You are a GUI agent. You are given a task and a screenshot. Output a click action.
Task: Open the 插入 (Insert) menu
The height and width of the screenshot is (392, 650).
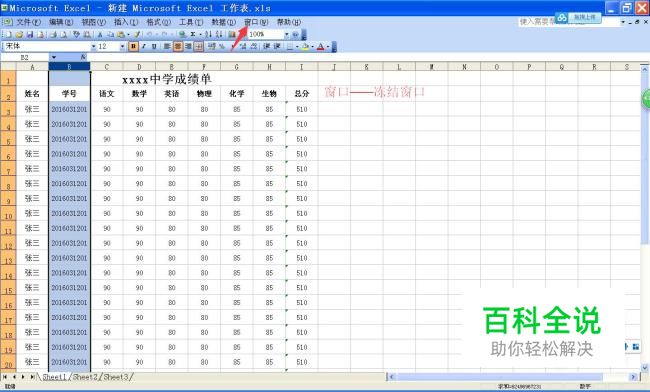tap(126, 22)
